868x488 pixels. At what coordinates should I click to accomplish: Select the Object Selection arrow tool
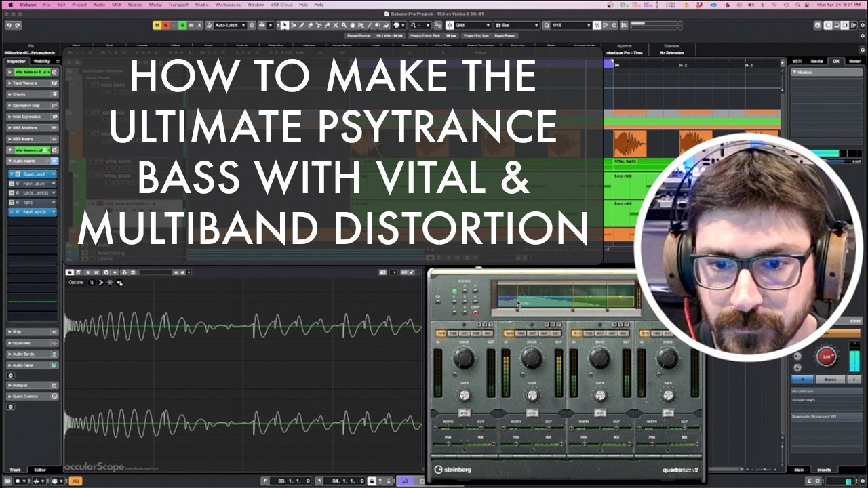coord(285,26)
